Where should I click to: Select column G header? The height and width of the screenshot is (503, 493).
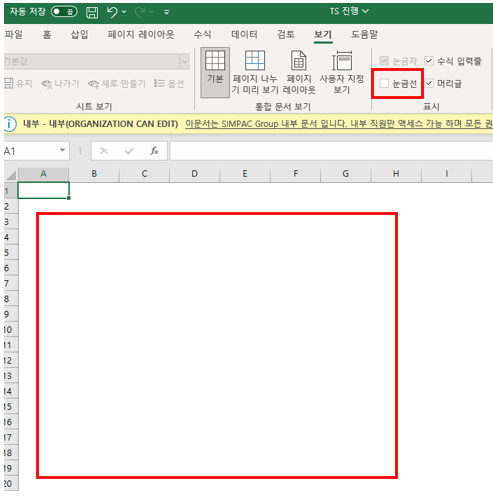(346, 174)
